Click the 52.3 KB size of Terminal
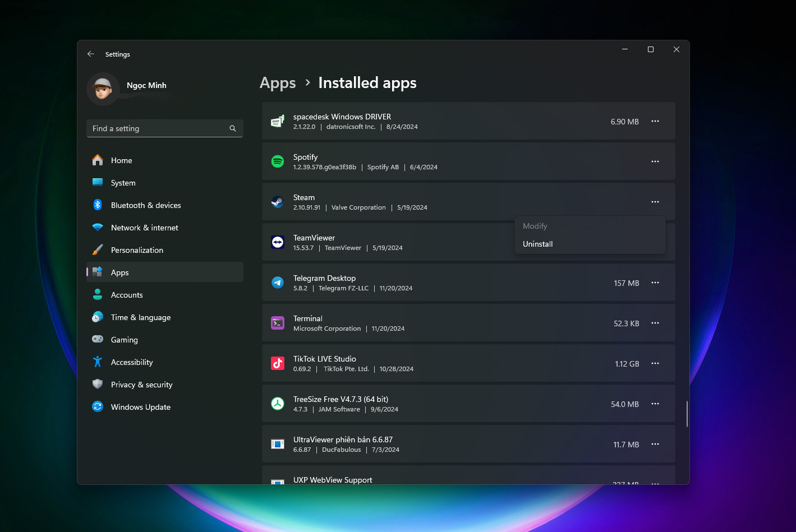Image resolution: width=796 pixels, height=532 pixels. point(627,323)
